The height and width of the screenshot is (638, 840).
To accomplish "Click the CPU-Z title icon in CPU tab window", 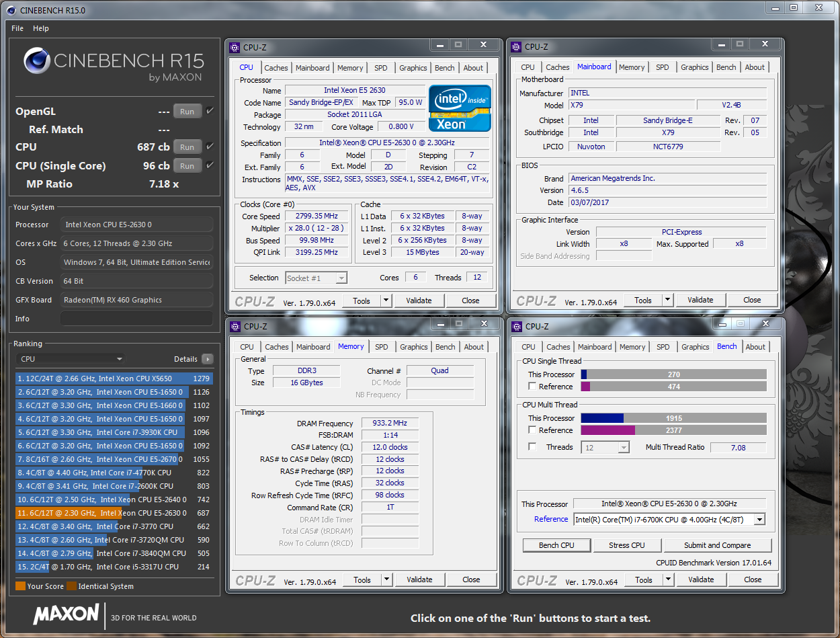I will [x=235, y=47].
